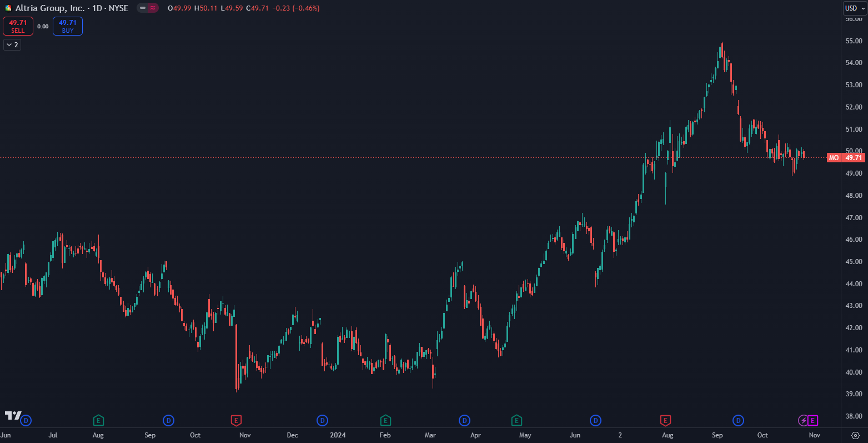Click the close price value C49.71

(257, 8)
